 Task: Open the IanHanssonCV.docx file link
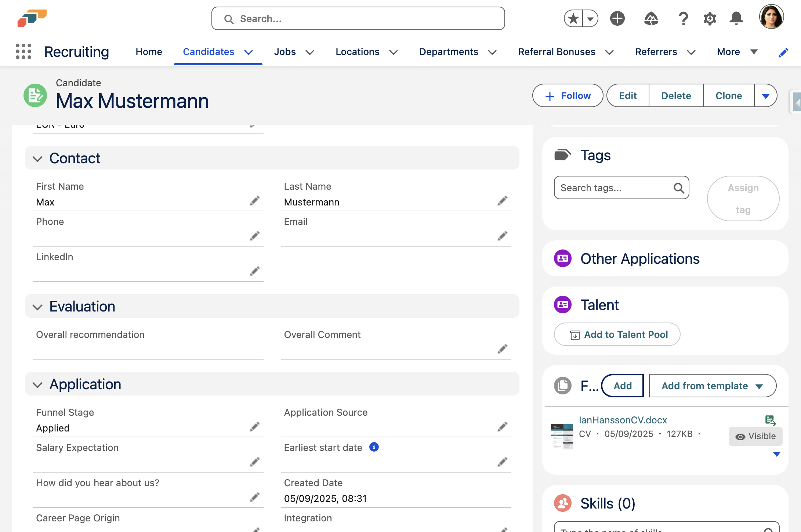[623, 420]
